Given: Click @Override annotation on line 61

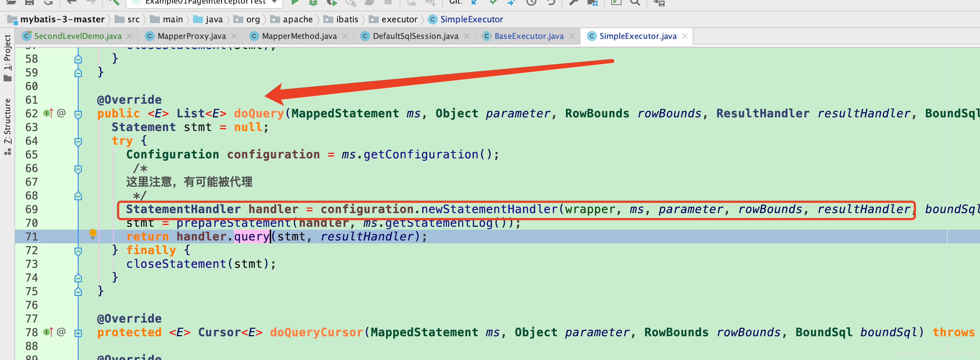Looking at the screenshot, I should click(129, 100).
